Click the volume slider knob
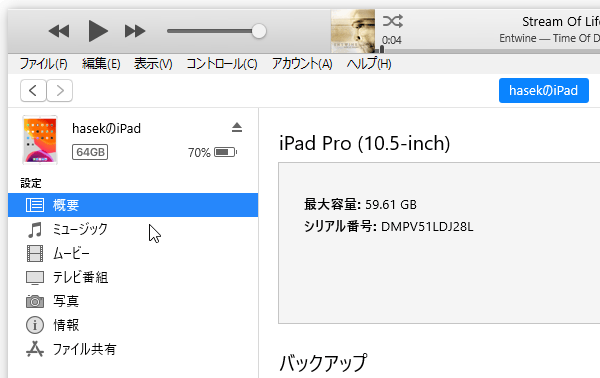Screen dimensions: 600x378 click(259, 31)
